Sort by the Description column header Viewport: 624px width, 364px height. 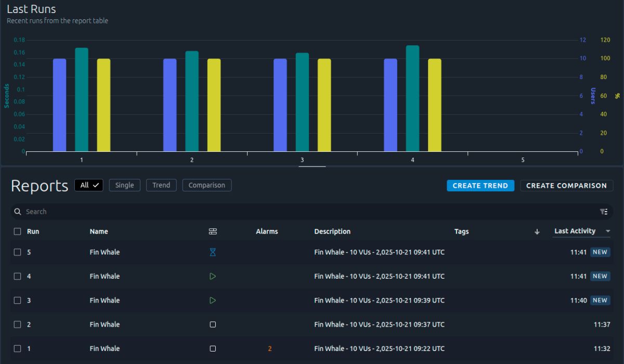(332, 231)
